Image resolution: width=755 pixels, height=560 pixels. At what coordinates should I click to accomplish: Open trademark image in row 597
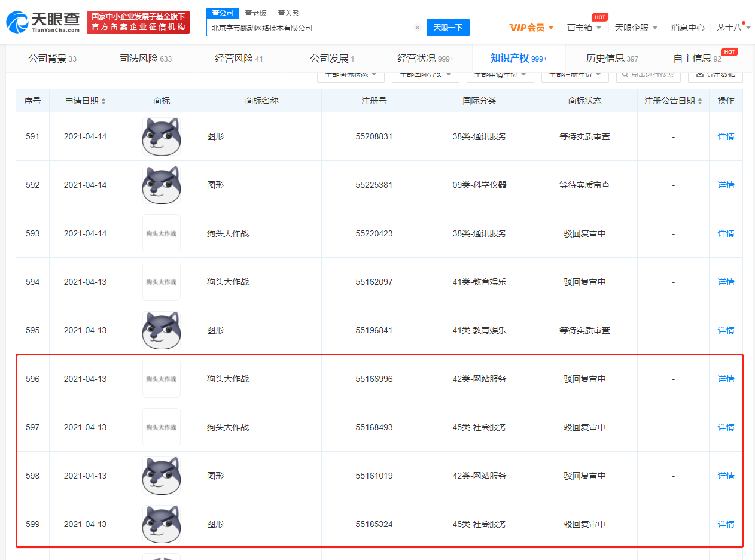click(162, 427)
